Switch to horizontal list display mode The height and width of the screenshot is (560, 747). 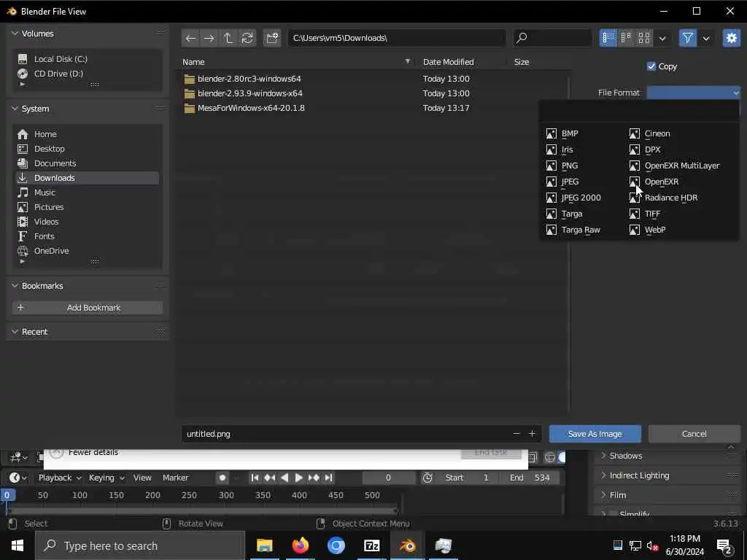(626, 38)
